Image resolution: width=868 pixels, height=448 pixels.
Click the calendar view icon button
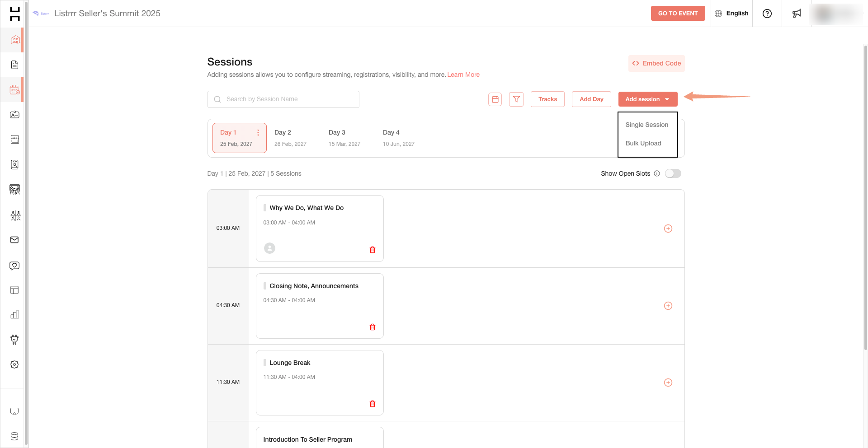point(495,99)
